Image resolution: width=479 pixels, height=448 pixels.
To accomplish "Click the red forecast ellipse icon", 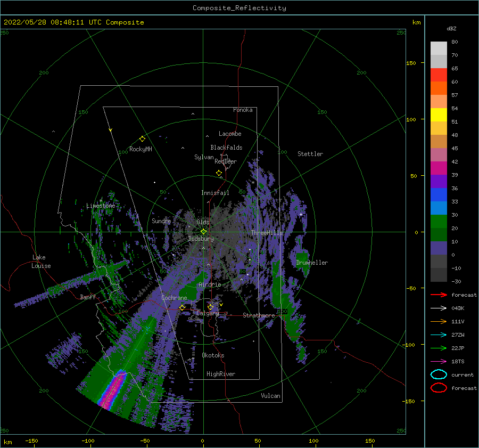I will point(439,388).
